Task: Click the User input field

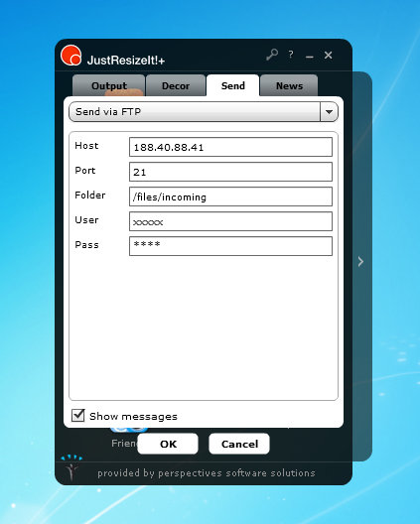Action: click(x=230, y=221)
